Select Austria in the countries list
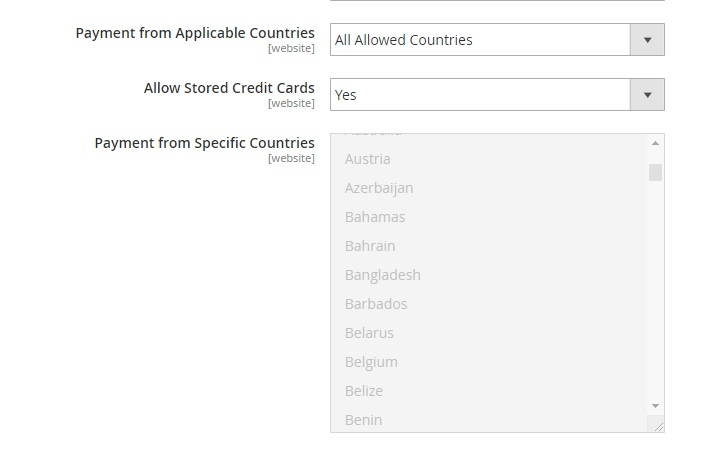This screenshot has height=453, width=701. 368,159
